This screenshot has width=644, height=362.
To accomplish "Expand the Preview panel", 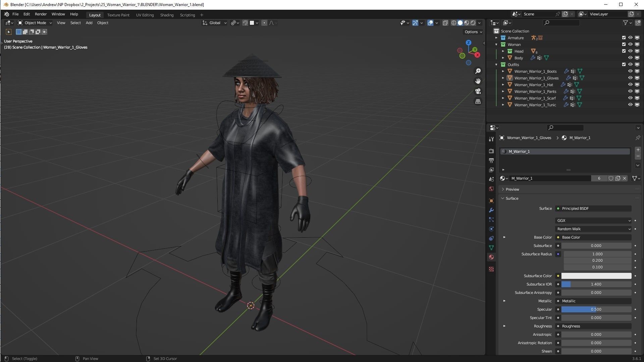I will click(x=512, y=189).
